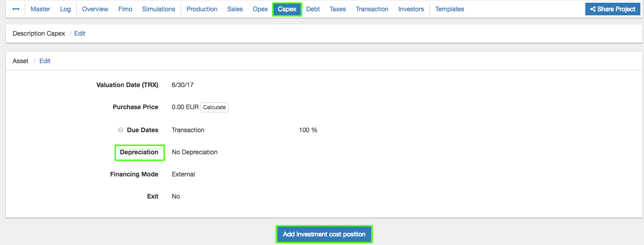Go to the Taxes tab
The image size is (644, 245).
point(338,9)
